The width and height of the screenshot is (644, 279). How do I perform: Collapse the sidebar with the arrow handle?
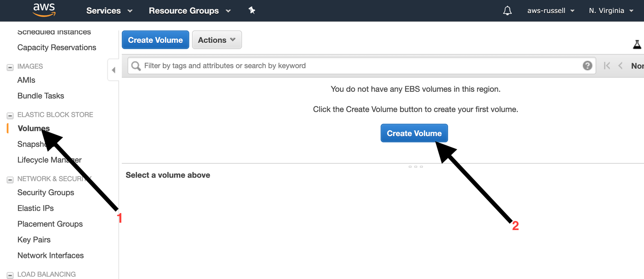coord(113,70)
